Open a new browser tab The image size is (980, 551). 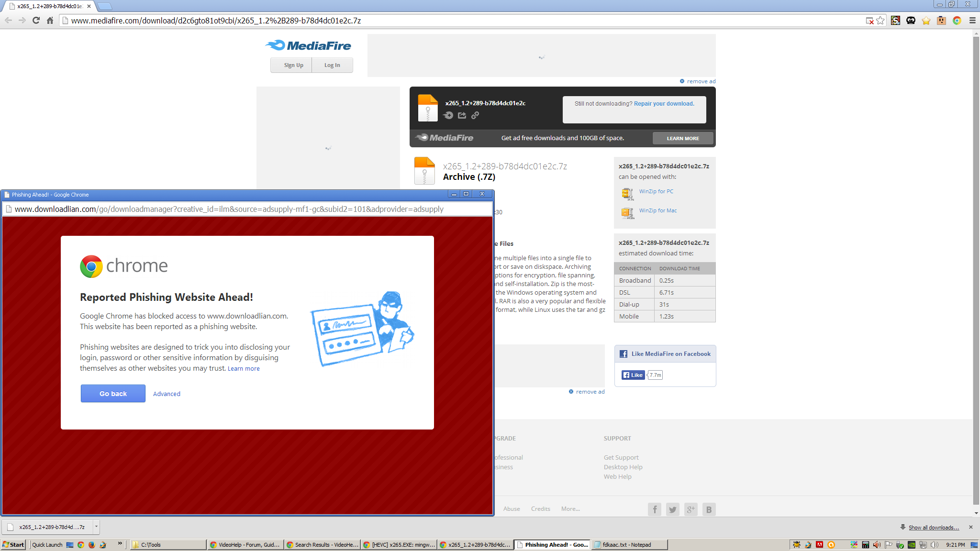click(x=104, y=6)
